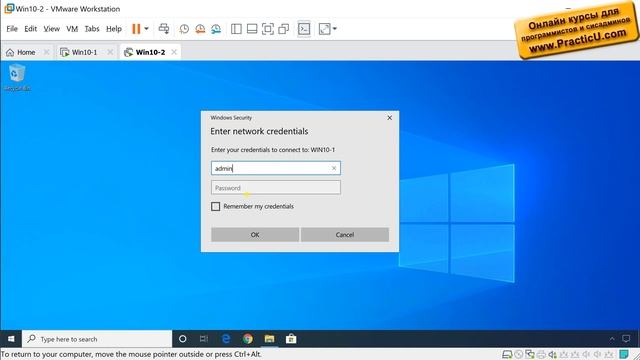Open the Edit menu
640x360 pixels.
(31, 29)
